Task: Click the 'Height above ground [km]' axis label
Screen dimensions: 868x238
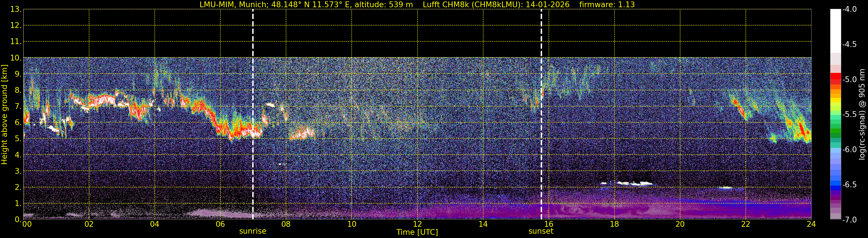Action: tap(4, 114)
